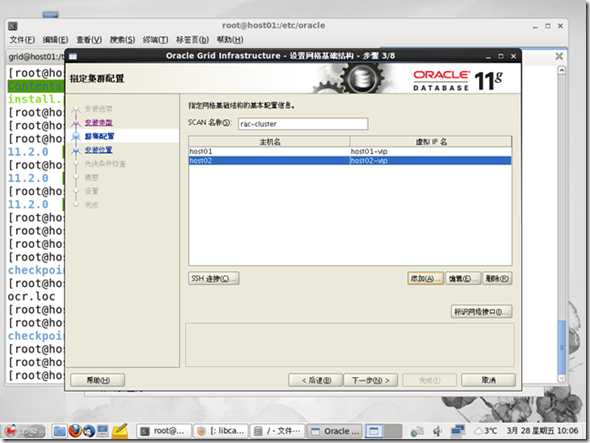Select the highlighted host02 row
This screenshot has height=443, width=590.
350,161
